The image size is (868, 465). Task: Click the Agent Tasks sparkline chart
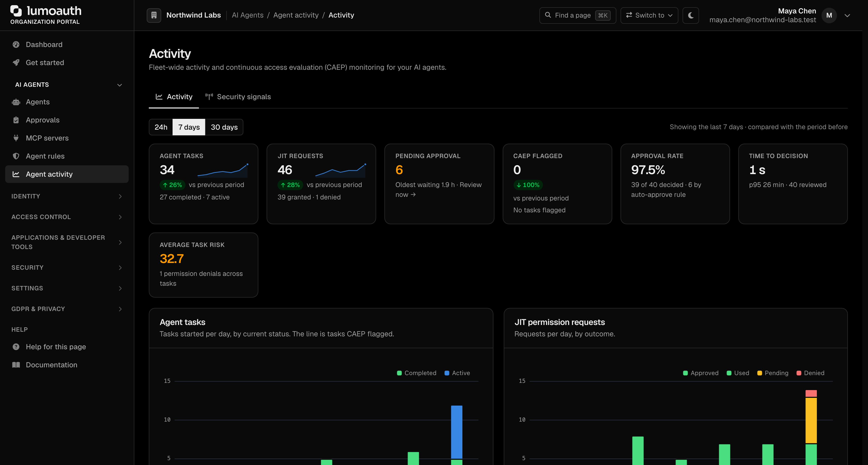coord(223,170)
